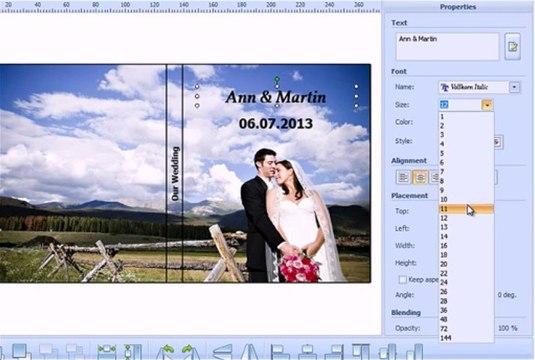Image resolution: width=535 pixels, height=360 pixels.
Task: Click the Vollkorn font type icon
Action: [444, 87]
